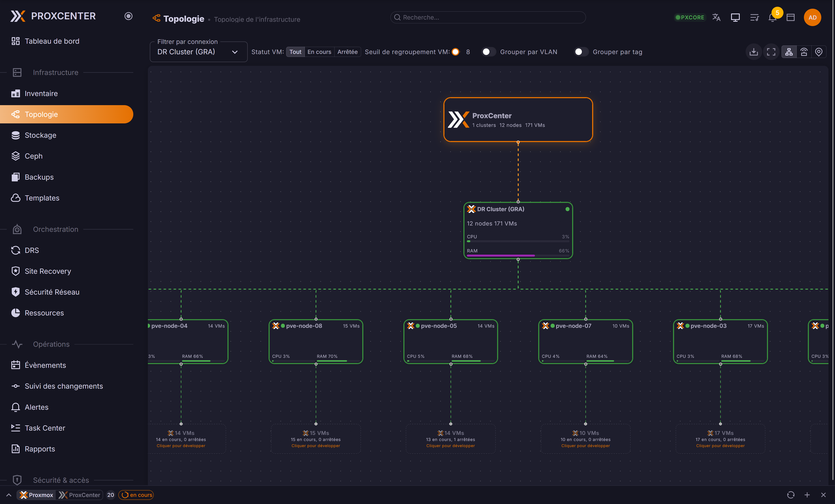Adjust the VM grouping threshold slider

(456, 52)
